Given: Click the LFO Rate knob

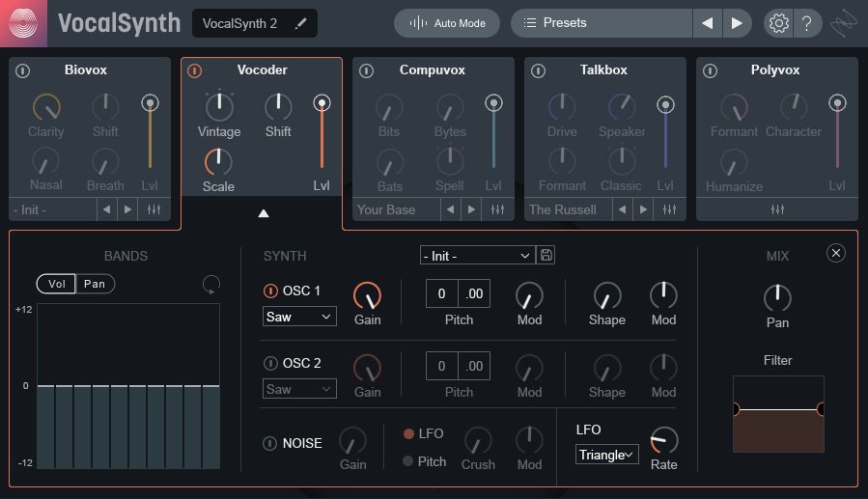Looking at the screenshot, I should tap(663, 441).
